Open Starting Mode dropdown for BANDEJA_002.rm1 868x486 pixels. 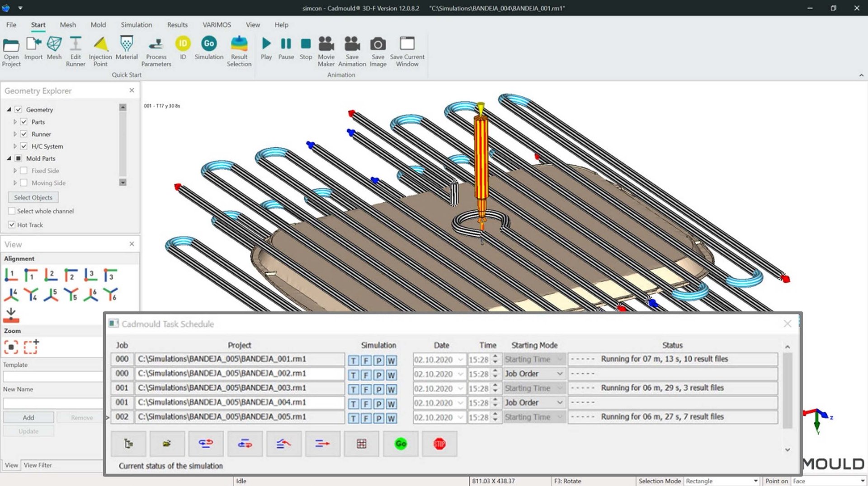click(x=560, y=374)
